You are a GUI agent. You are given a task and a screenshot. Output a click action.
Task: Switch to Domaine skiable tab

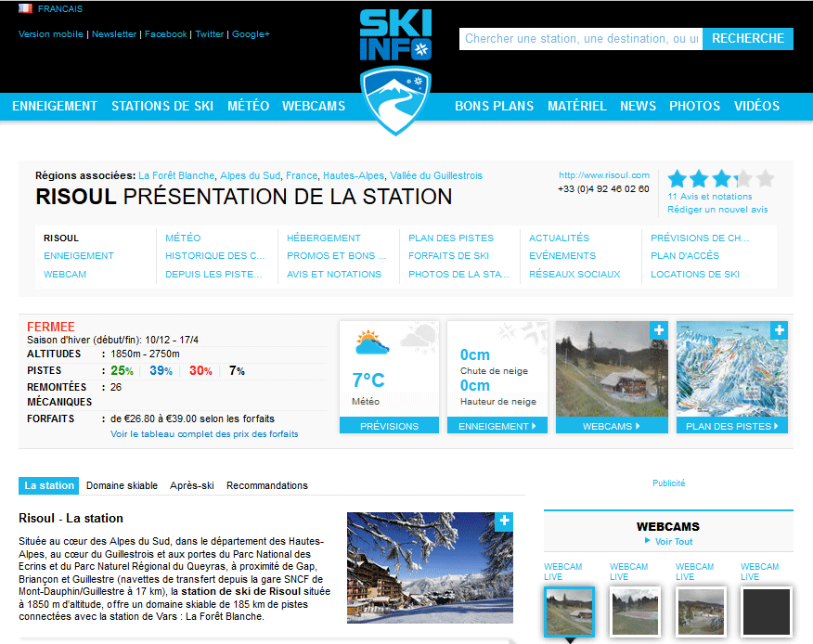(122, 486)
